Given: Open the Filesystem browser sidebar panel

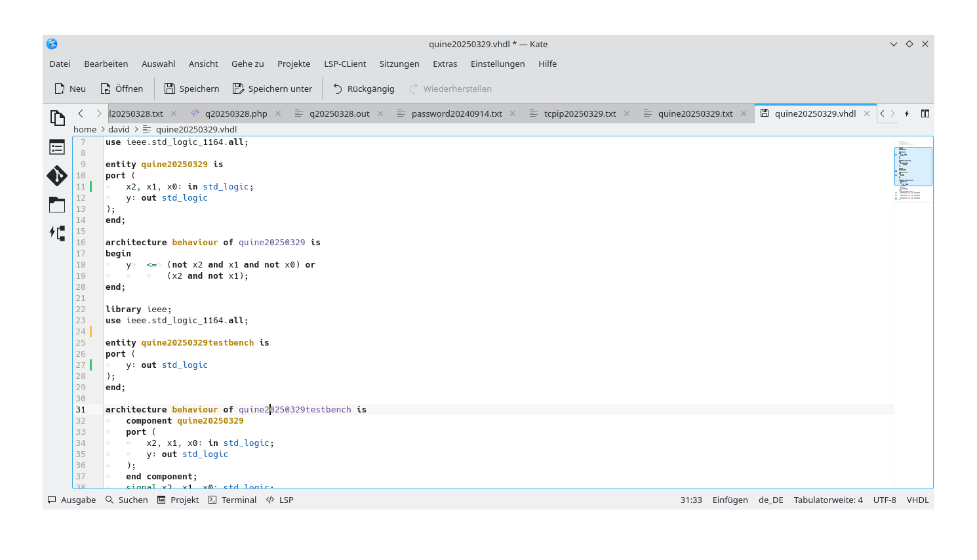Looking at the screenshot, I should click(x=57, y=205).
